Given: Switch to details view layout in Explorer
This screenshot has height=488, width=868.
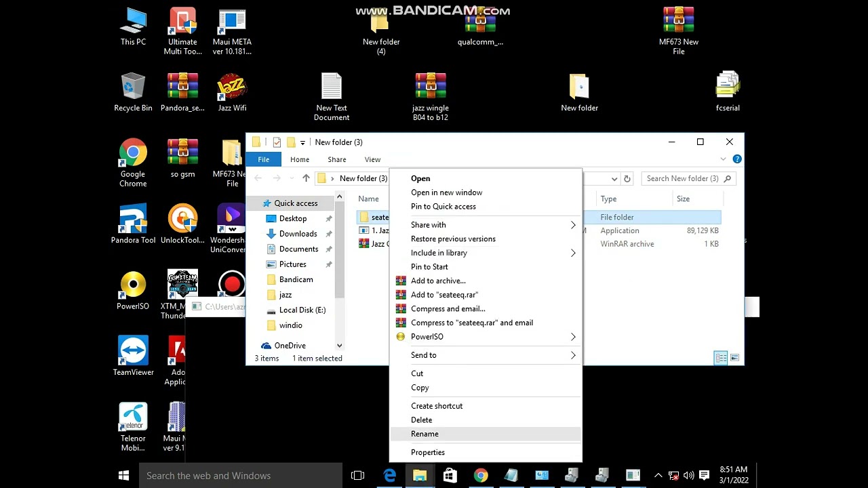Looking at the screenshot, I should tap(721, 358).
